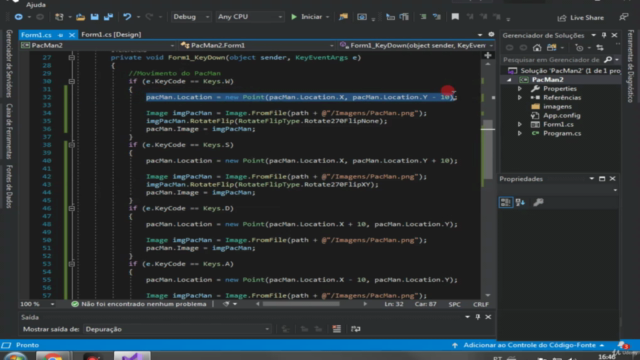Click the Home icon in Solution Explorer
Viewport: 640px width, 360px height.
(x=537, y=48)
